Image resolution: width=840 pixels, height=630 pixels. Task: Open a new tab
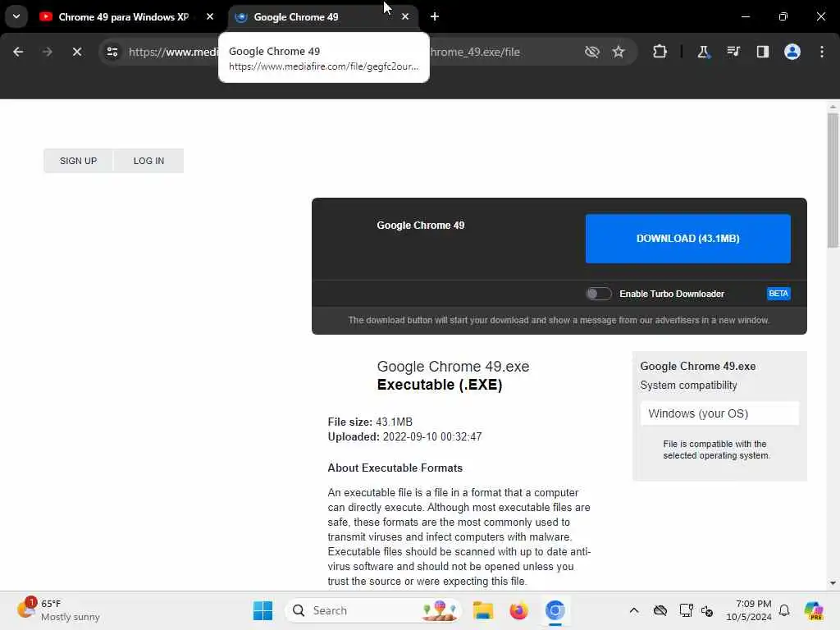[435, 17]
